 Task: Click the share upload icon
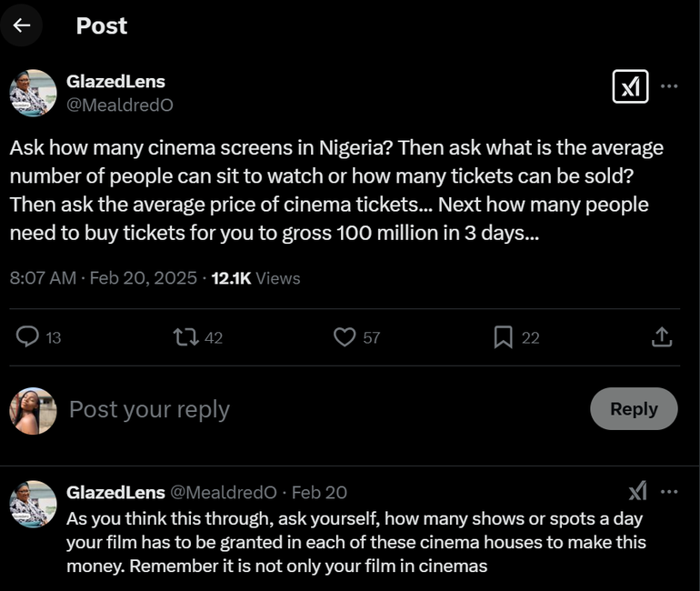(662, 337)
